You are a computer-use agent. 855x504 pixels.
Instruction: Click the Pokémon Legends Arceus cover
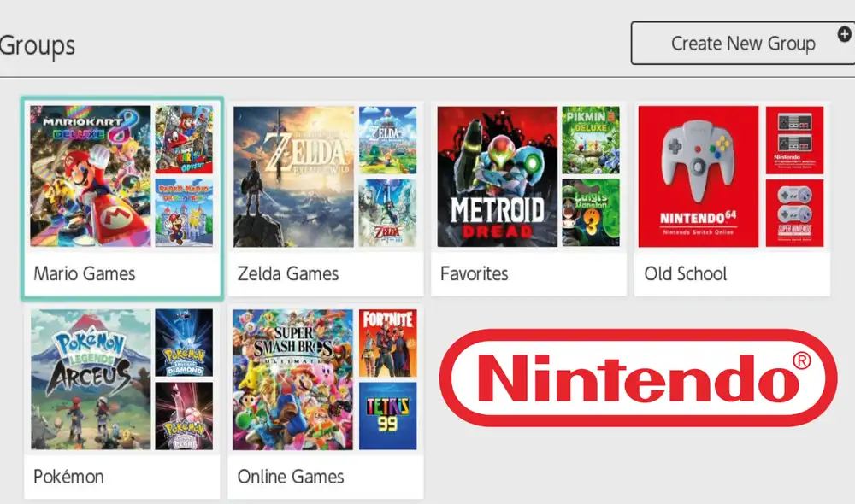coord(88,380)
